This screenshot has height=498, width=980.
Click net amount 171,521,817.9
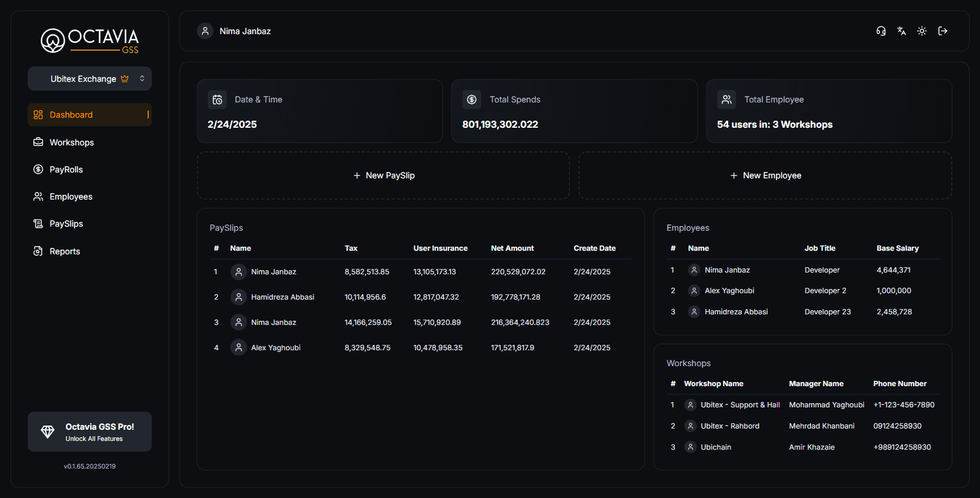tap(512, 348)
